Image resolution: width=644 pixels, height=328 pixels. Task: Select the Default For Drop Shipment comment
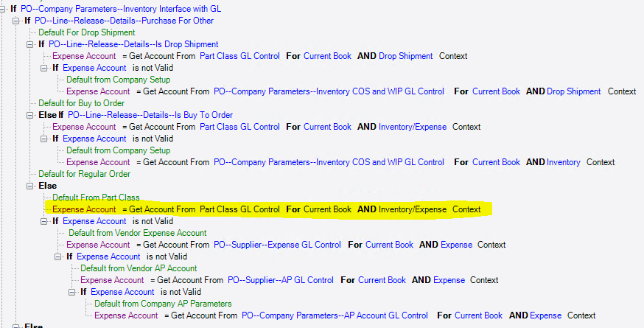(x=87, y=32)
